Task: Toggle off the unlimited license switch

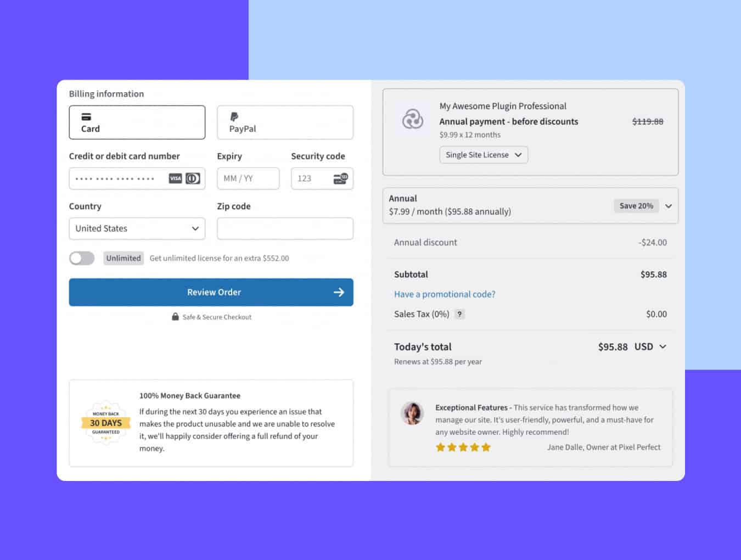Action: pos(81,258)
